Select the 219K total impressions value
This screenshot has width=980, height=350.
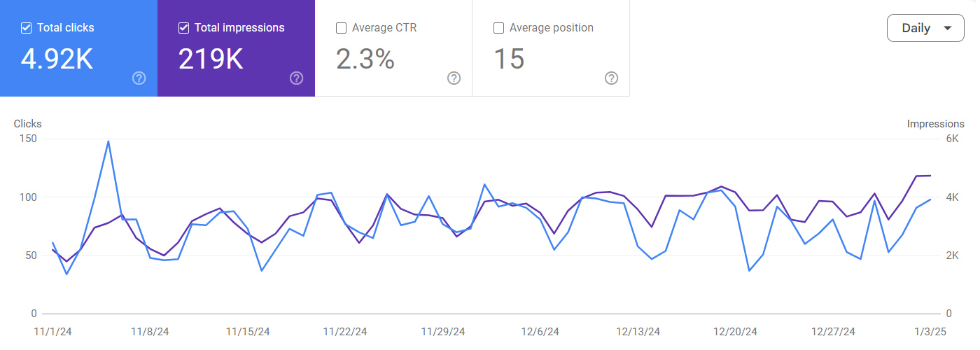point(211,59)
